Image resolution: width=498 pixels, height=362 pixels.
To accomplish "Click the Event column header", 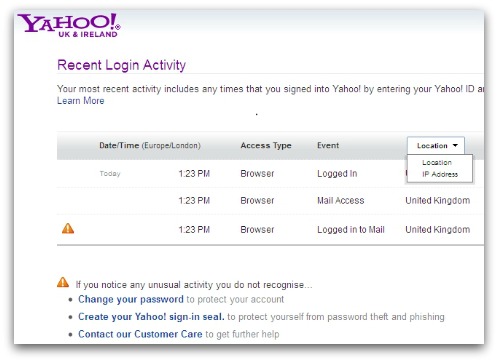I will click(328, 145).
